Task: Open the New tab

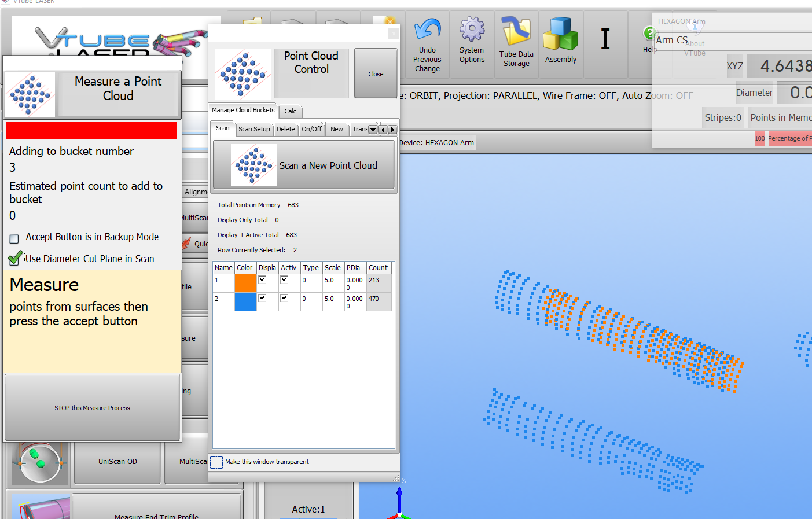Action: point(337,129)
